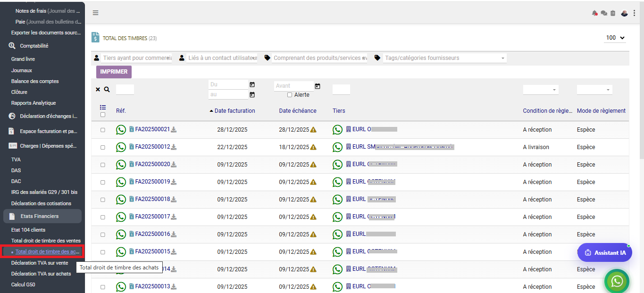The image size is (644, 293).
Task: Go to Etat 104 clients
Action: pos(28,230)
